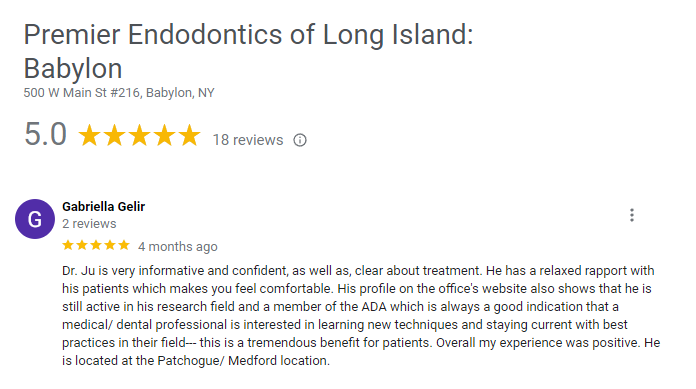The image size is (696, 389).
Task: Click the 500 W Main St address
Action: [x=119, y=93]
